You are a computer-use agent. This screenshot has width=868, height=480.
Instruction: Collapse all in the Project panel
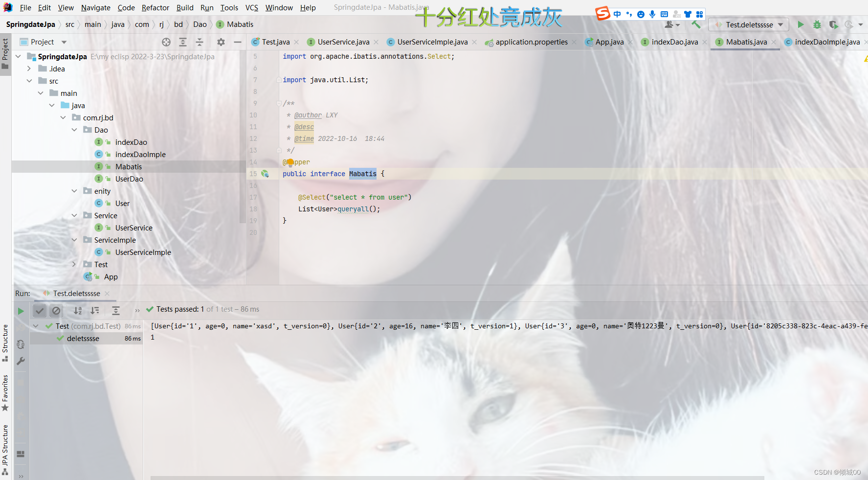click(200, 42)
